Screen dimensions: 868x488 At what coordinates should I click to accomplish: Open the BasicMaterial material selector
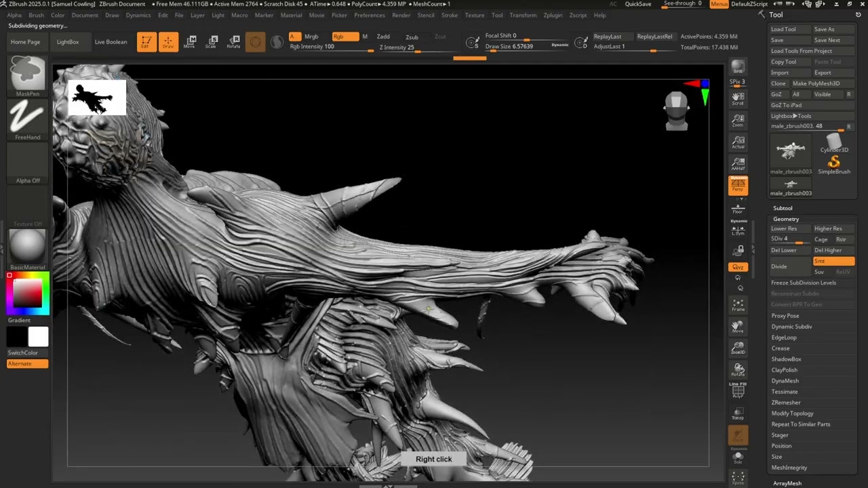[27, 249]
